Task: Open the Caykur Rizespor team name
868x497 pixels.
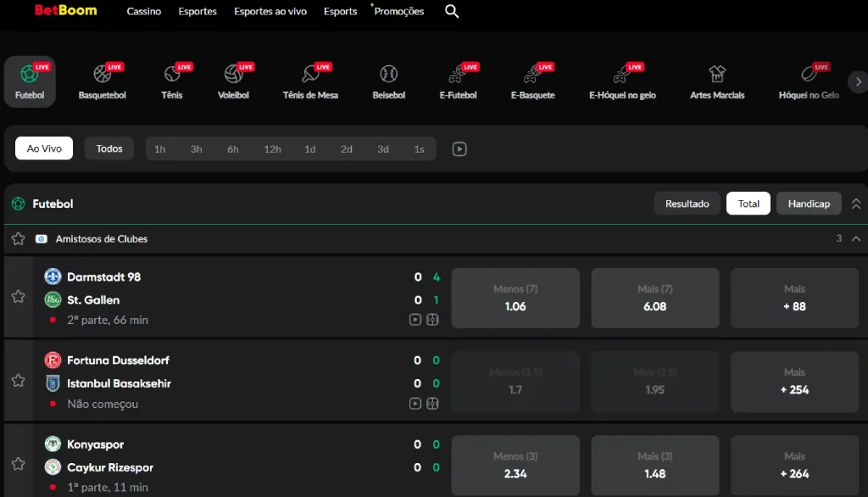Action: tap(110, 467)
